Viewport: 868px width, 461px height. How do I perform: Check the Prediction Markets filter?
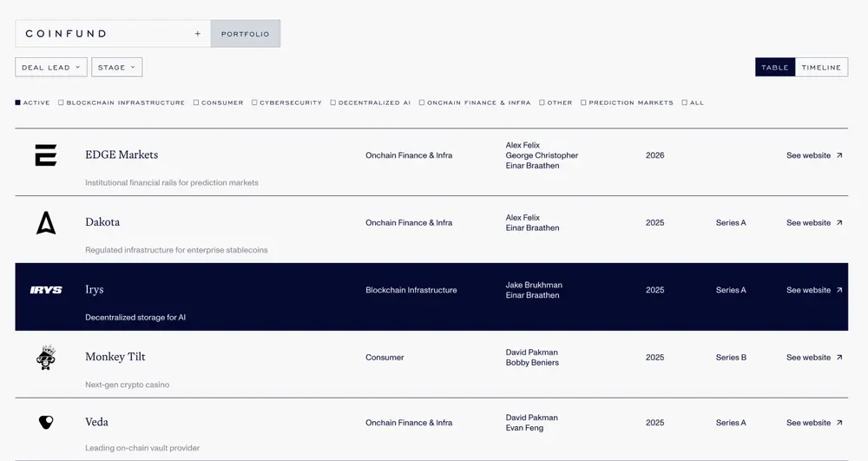(x=583, y=102)
